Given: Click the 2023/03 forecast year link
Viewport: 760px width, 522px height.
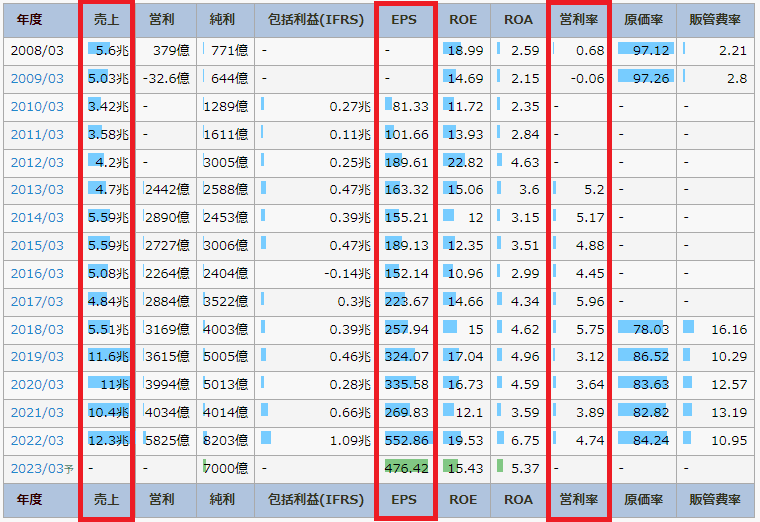Looking at the screenshot, I should (x=36, y=468).
